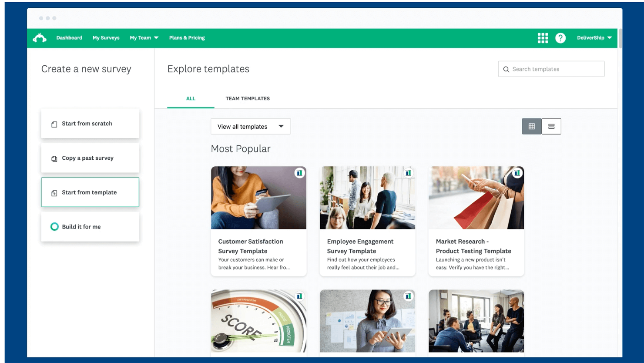Choose the Copy a past survey option
This screenshot has width=644, height=363.
90,158
